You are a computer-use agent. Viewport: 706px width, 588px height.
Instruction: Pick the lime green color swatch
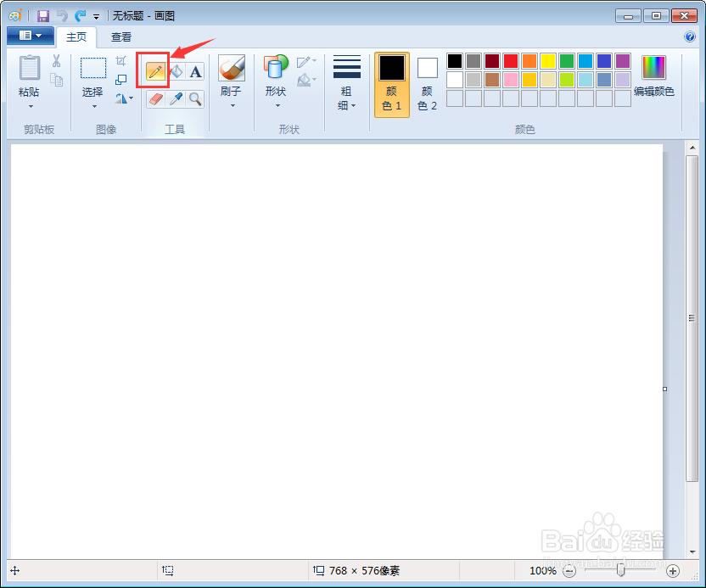coord(567,80)
